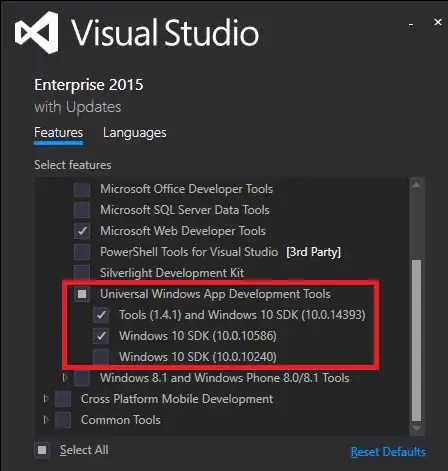
Task: Switch to the Features tab
Action: pos(59,133)
